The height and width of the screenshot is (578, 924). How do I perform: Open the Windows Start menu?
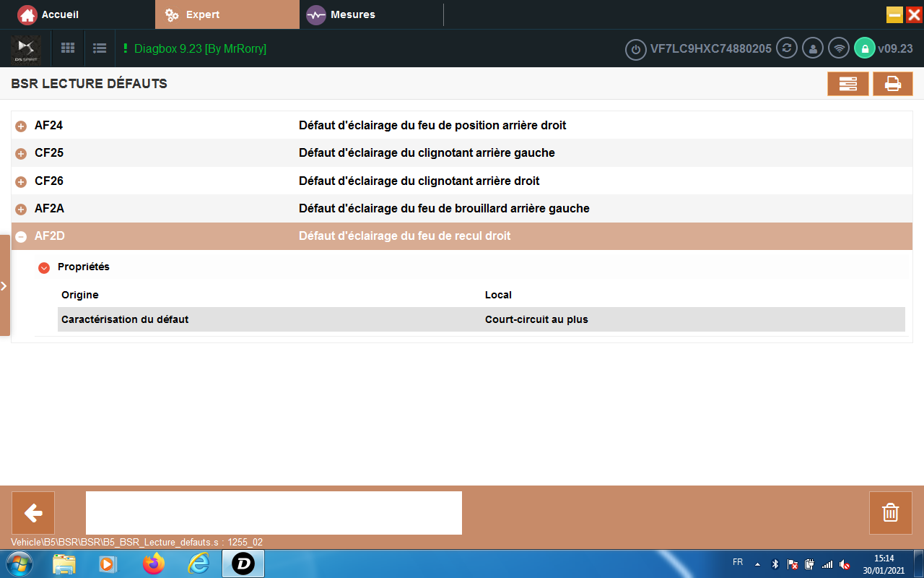tap(18, 564)
